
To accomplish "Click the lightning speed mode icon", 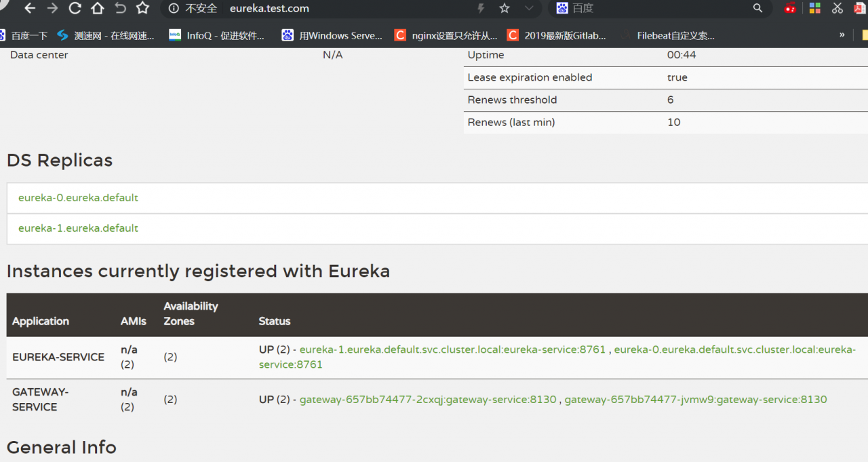I will pyautogui.click(x=481, y=8).
